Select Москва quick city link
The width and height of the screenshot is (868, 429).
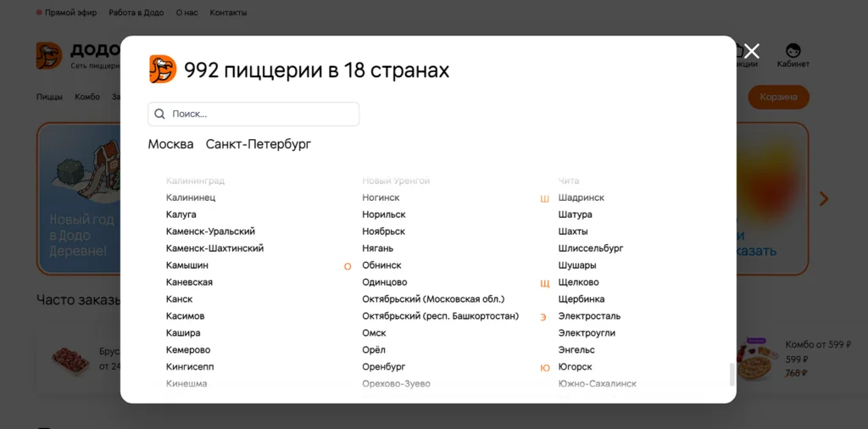170,144
